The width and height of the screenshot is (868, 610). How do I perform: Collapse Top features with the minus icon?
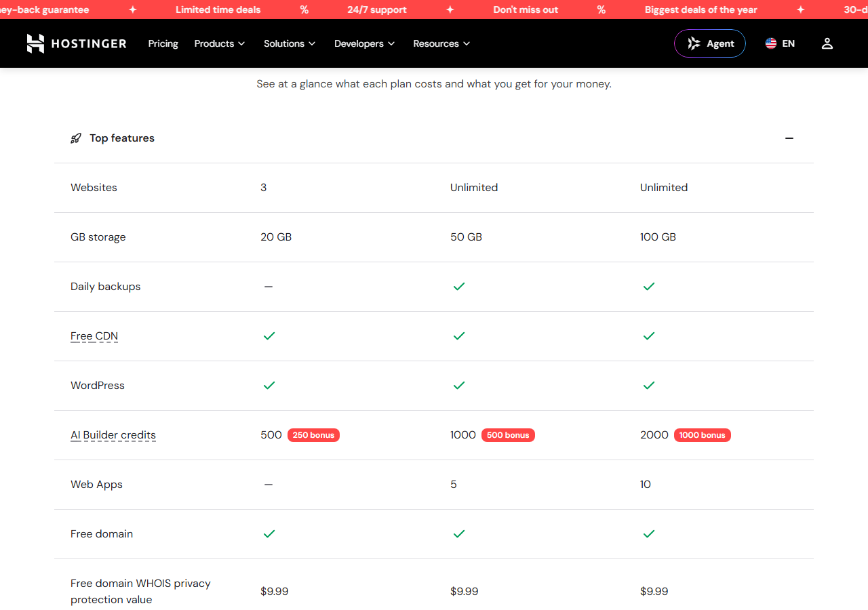tap(789, 138)
